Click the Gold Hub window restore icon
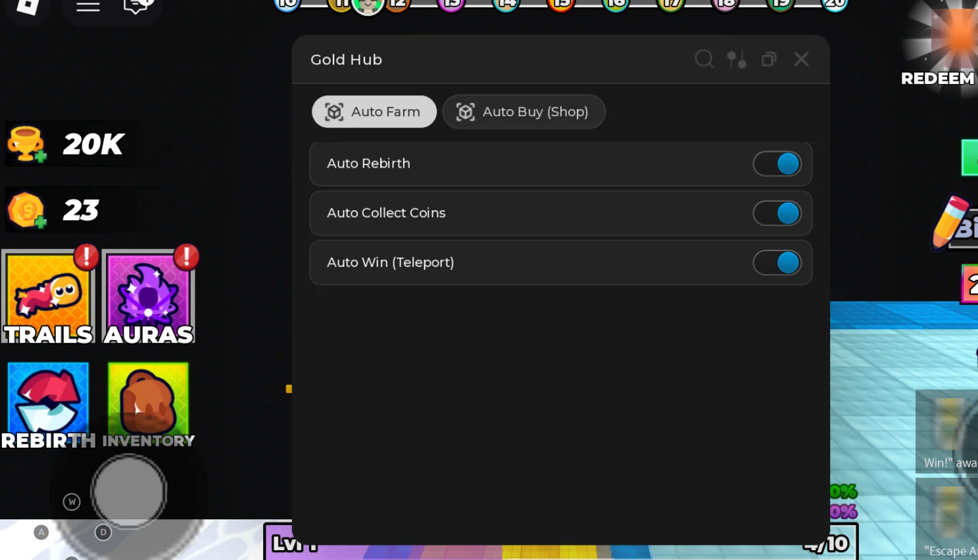978x560 pixels. [769, 59]
